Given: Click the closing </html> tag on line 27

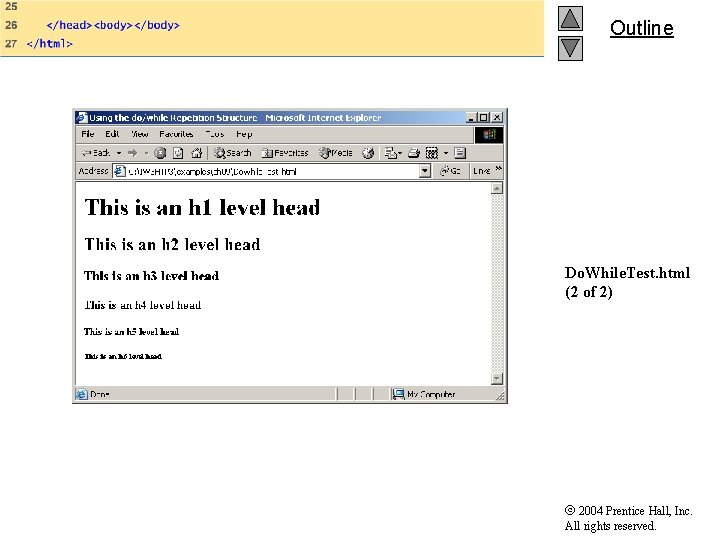Looking at the screenshot, I should (50, 44).
